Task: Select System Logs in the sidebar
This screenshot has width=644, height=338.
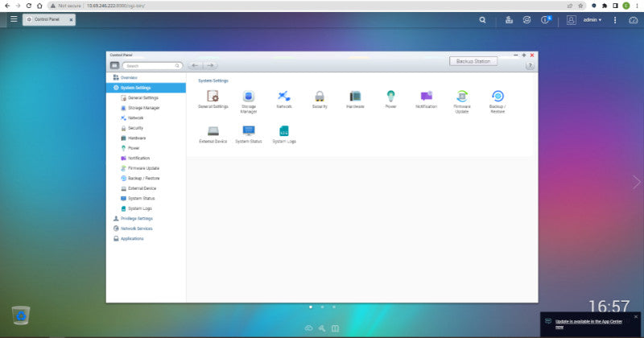Action: [146, 208]
